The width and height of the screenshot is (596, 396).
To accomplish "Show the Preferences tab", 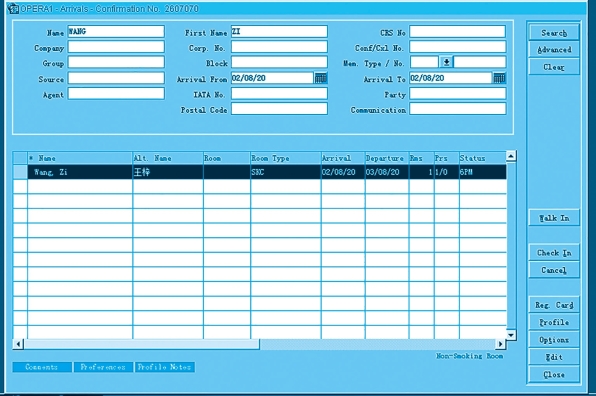I will pyautogui.click(x=103, y=367).
